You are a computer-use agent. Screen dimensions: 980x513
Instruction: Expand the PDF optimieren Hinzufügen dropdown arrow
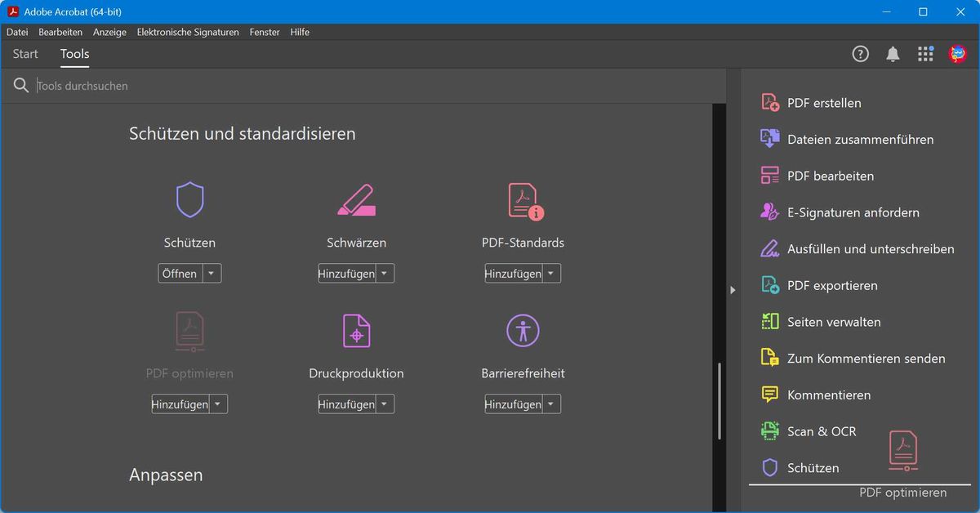pyautogui.click(x=218, y=404)
